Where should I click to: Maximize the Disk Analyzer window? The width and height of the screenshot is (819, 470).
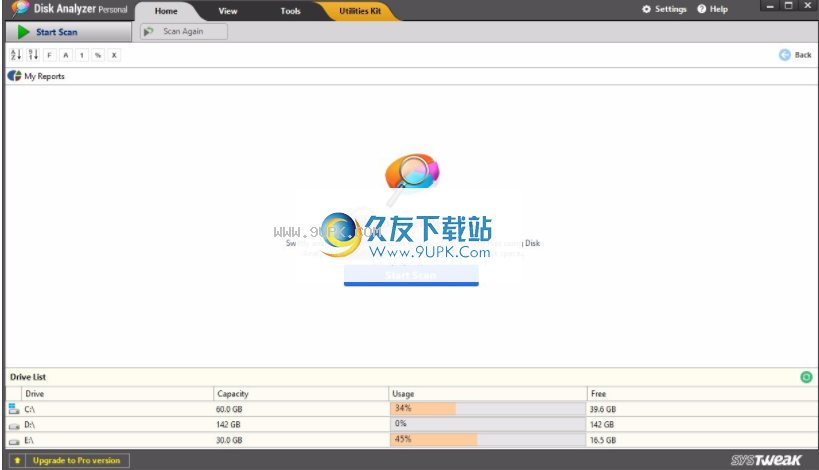[x=789, y=6]
